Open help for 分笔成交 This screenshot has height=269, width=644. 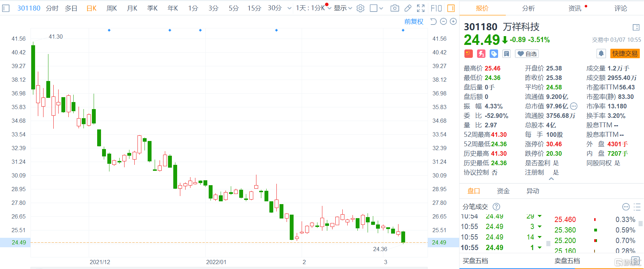click(x=496, y=207)
